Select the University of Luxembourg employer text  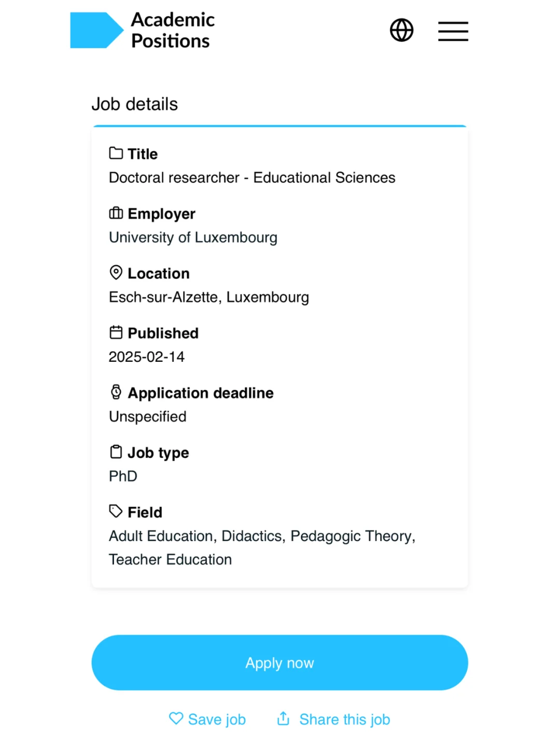[x=193, y=237]
